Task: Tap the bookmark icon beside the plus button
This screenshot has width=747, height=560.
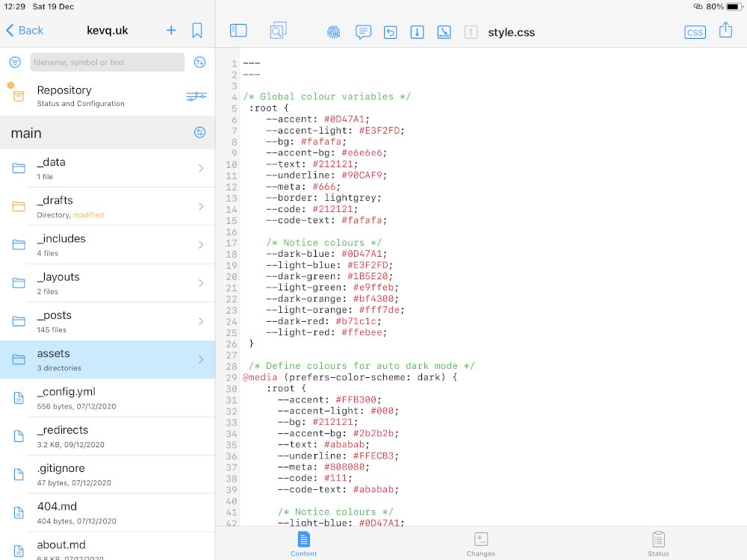Action: (x=196, y=31)
